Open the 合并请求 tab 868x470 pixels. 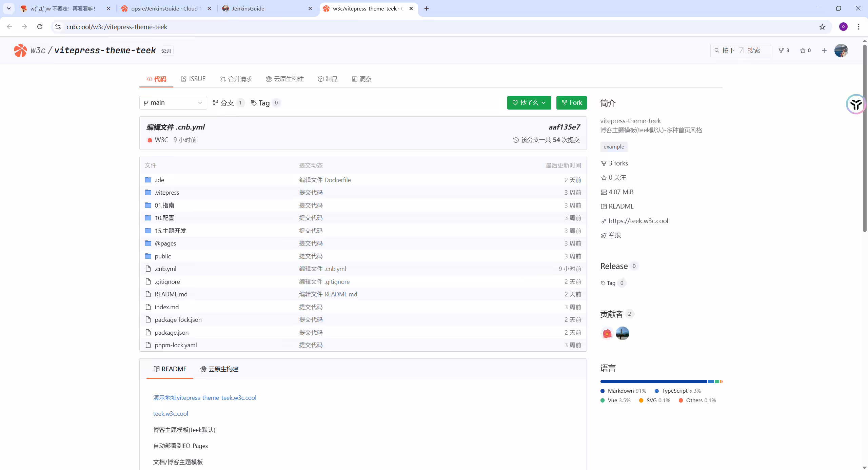tap(236, 79)
